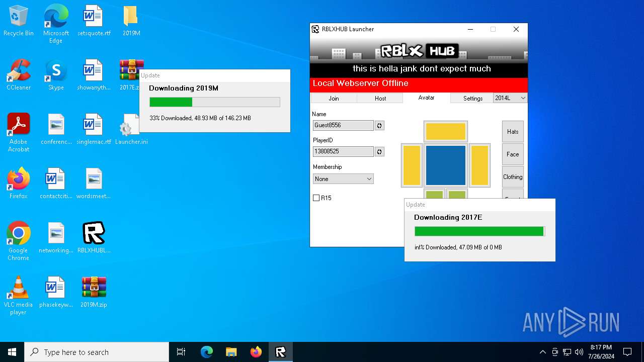This screenshot has height=362, width=644.
Task: Select the Launcher.ini file icon
Action: 131,130
